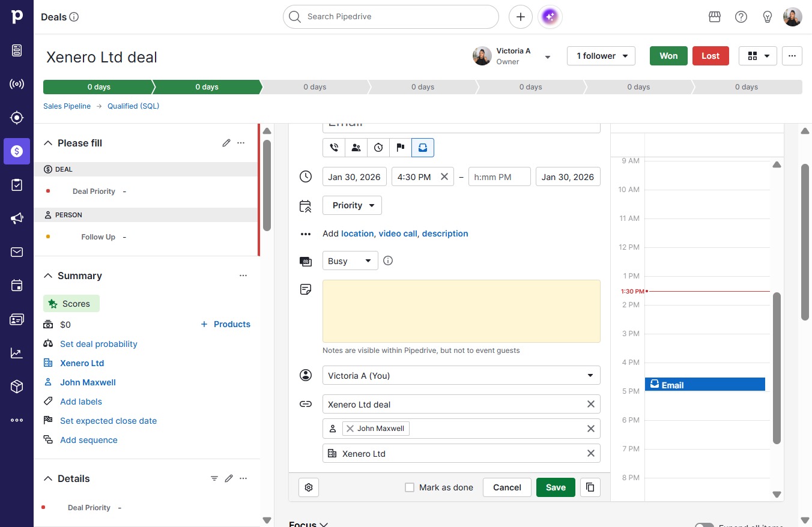Viewport: 812px width, 527px height.
Task: Open the Help question mark icon
Action: point(741,17)
